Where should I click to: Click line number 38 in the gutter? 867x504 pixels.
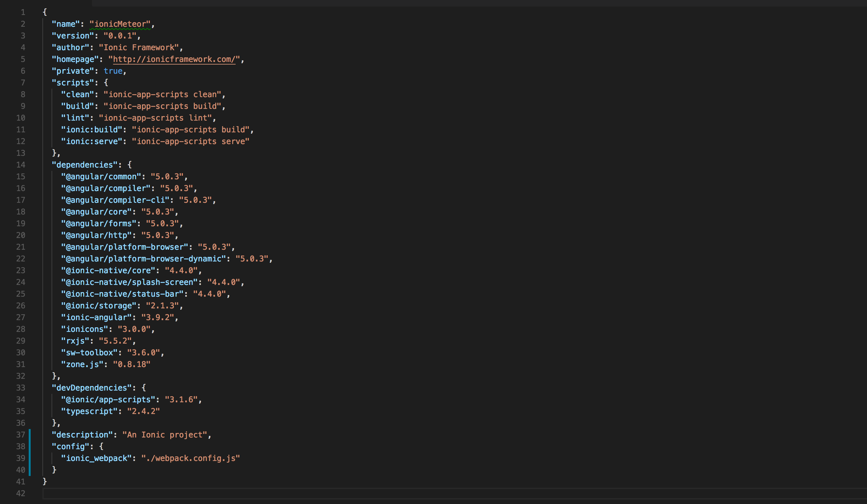[x=21, y=447]
